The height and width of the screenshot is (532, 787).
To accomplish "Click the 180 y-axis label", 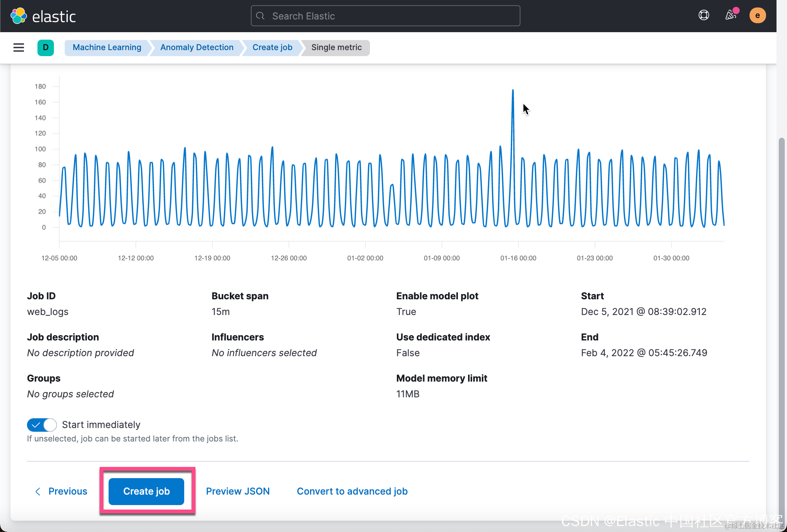I will point(40,86).
